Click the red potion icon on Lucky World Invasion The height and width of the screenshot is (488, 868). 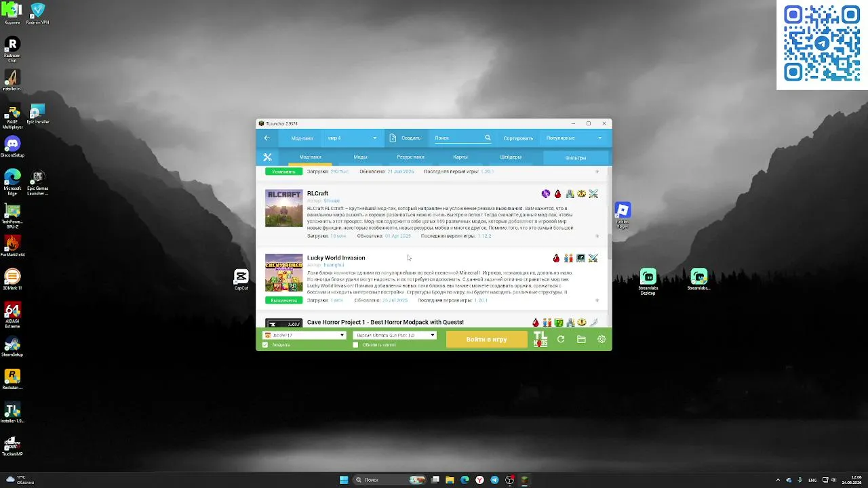coord(557,258)
